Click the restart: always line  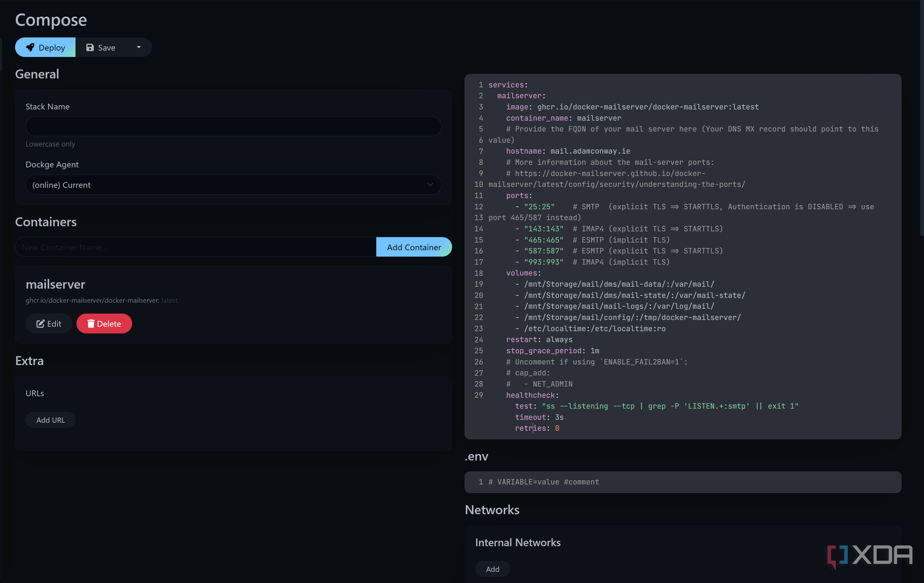[x=539, y=339]
